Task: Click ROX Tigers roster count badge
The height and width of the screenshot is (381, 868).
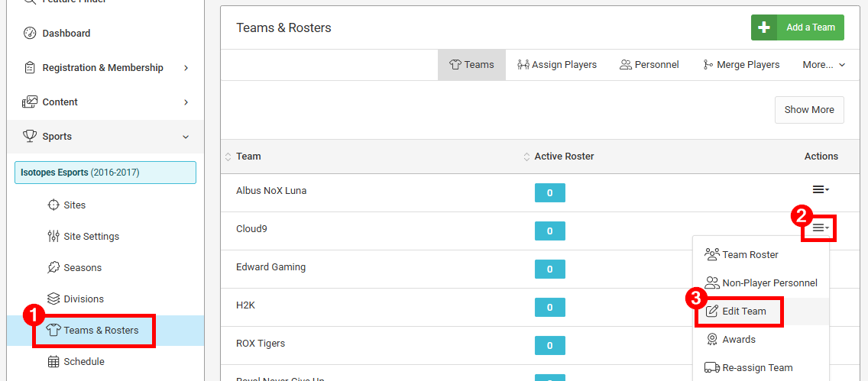Action: (x=549, y=346)
